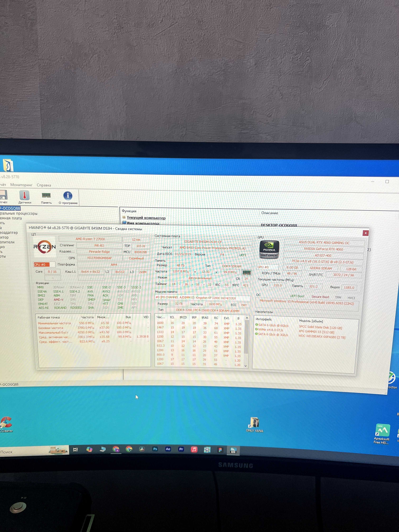Viewport: 399px width, 532px height.
Task: Click the Память memory toolbar icon
Action: point(46,198)
